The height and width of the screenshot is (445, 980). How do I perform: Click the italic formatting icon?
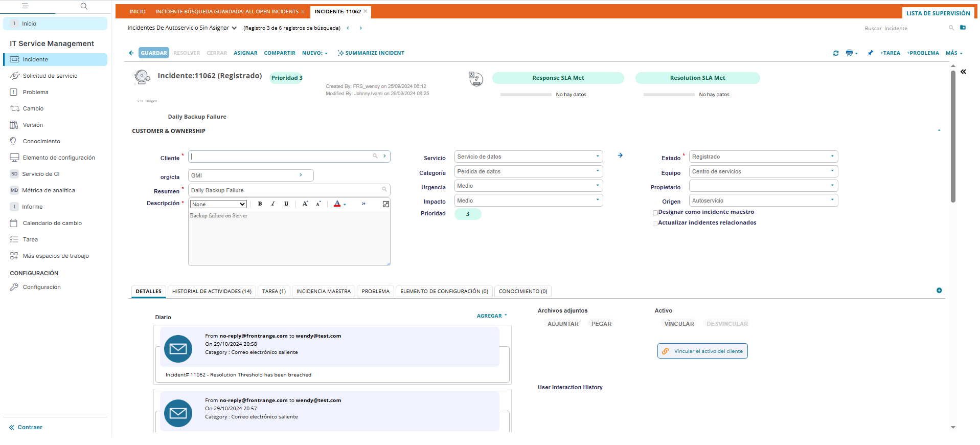273,204
